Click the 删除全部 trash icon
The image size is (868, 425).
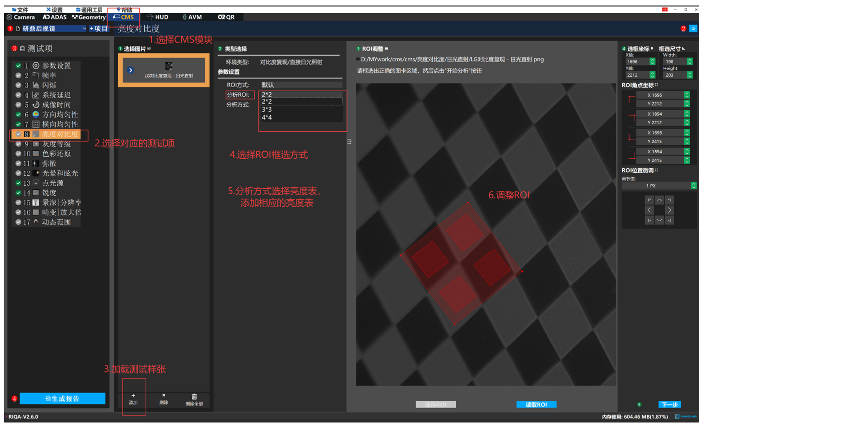tap(194, 397)
